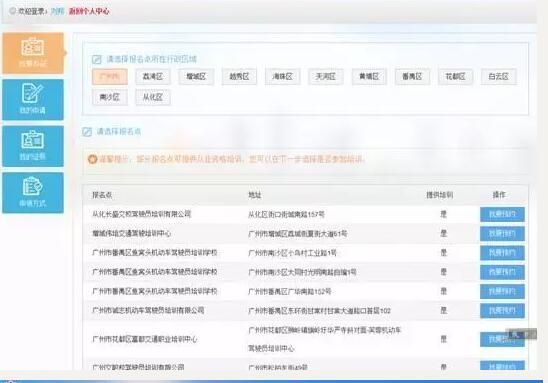Viewport: 548px width, 383px height.
Task: Click the round icon before 欢迎登录
Action: pyautogui.click(x=12, y=11)
